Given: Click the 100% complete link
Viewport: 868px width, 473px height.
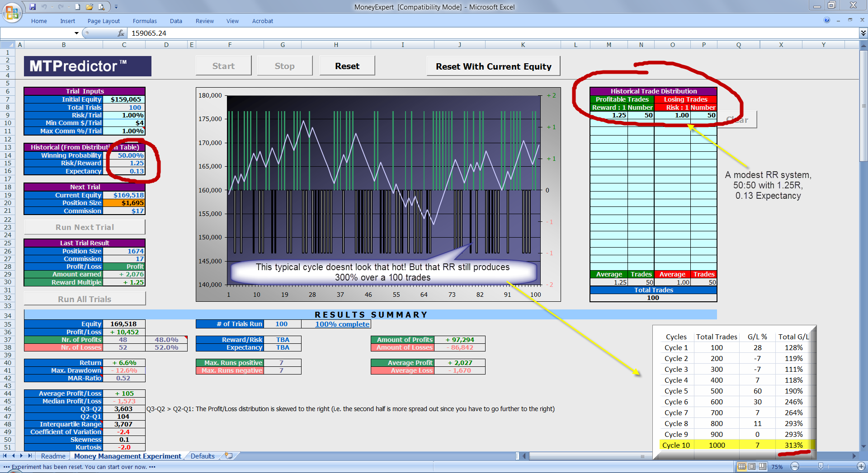Looking at the screenshot, I should pyautogui.click(x=342, y=324).
